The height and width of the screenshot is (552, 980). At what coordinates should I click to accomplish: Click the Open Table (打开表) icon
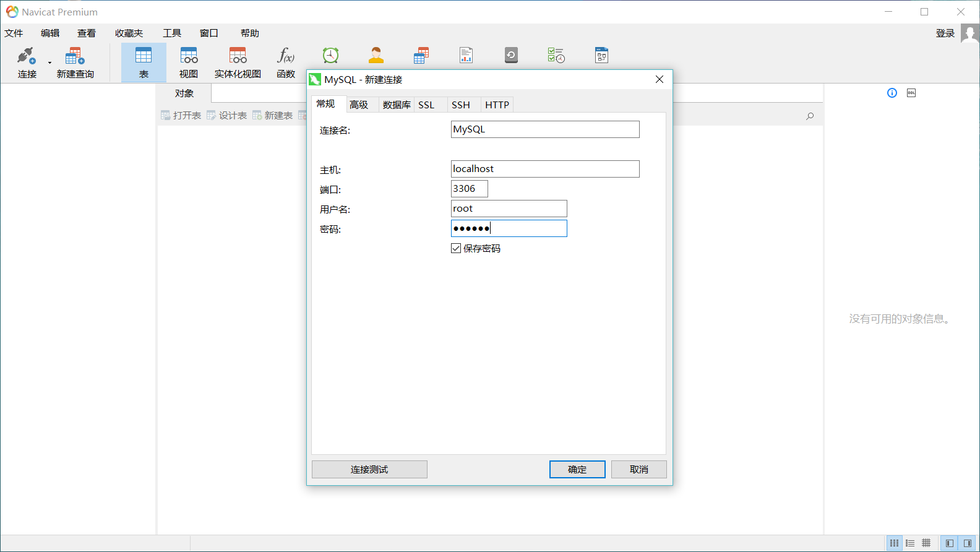click(165, 115)
